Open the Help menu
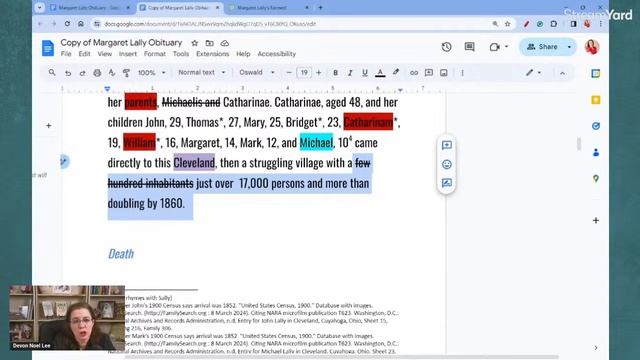Viewport: 640px width, 360px height. tap(243, 54)
